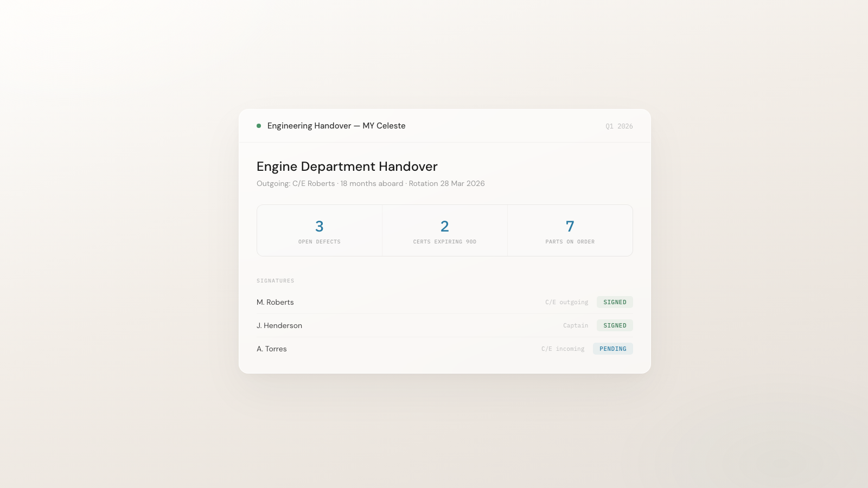Click the PENDING badge for A. Torres

tap(612, 349)
